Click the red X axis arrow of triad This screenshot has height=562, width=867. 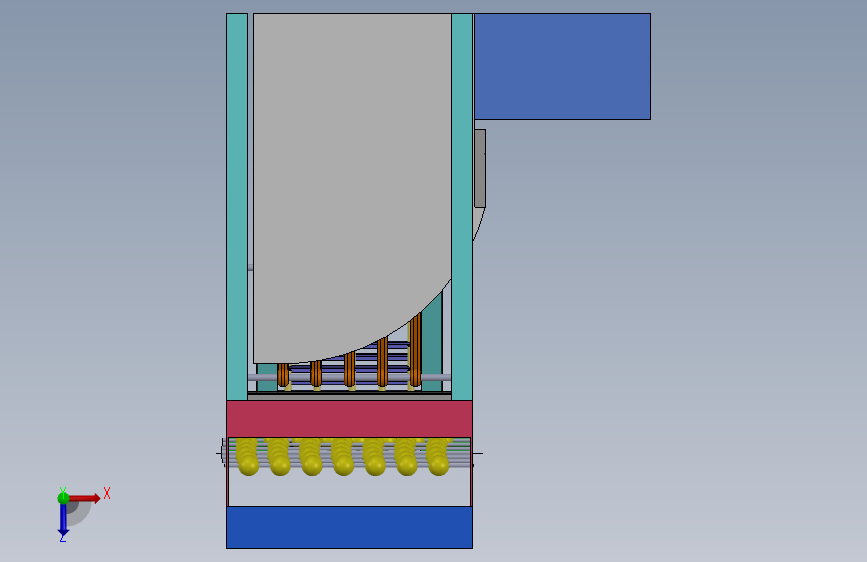pyautogui.click(x=84, y=498)
